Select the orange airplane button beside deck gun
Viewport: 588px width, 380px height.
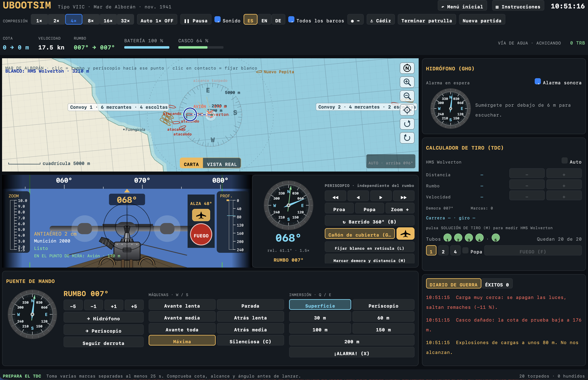pos(405,234)
